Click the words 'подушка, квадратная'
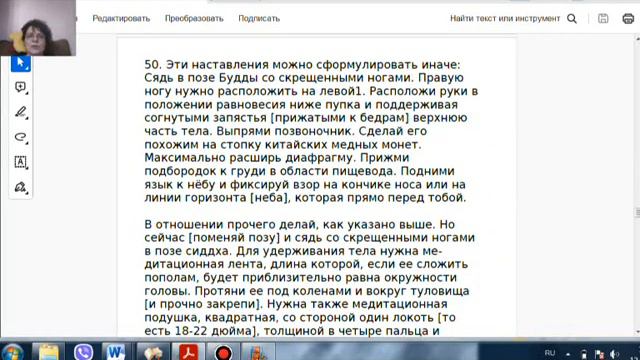 tap(210, 318)
